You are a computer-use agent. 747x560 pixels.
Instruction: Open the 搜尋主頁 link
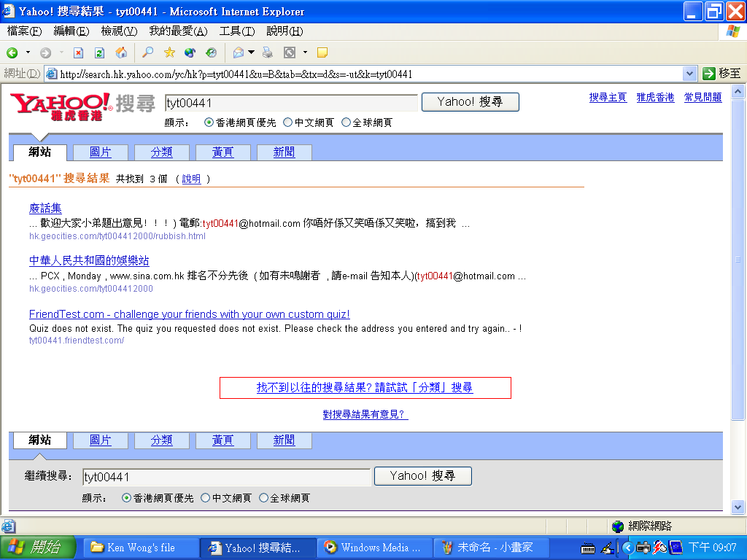[x=608, y=97]
